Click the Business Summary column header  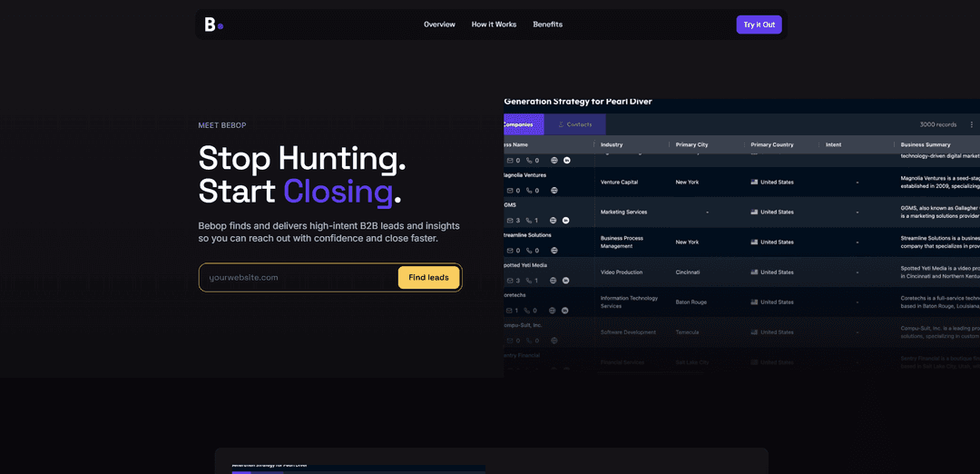926,144
